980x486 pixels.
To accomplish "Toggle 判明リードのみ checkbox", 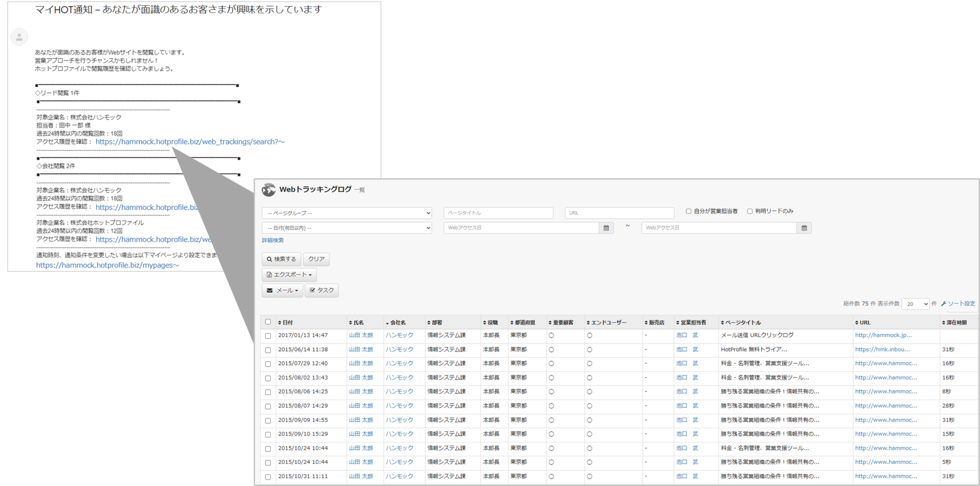I will [750, 211].
